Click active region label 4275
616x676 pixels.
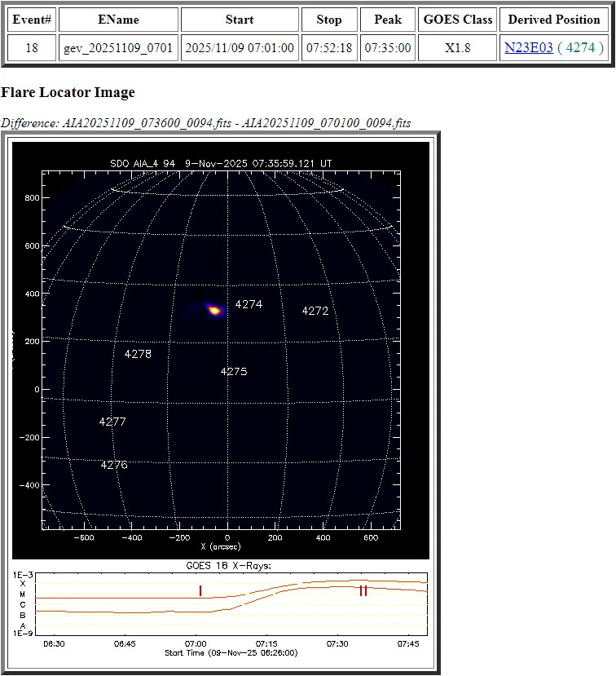pyautogui.click(x=234, y=372)
